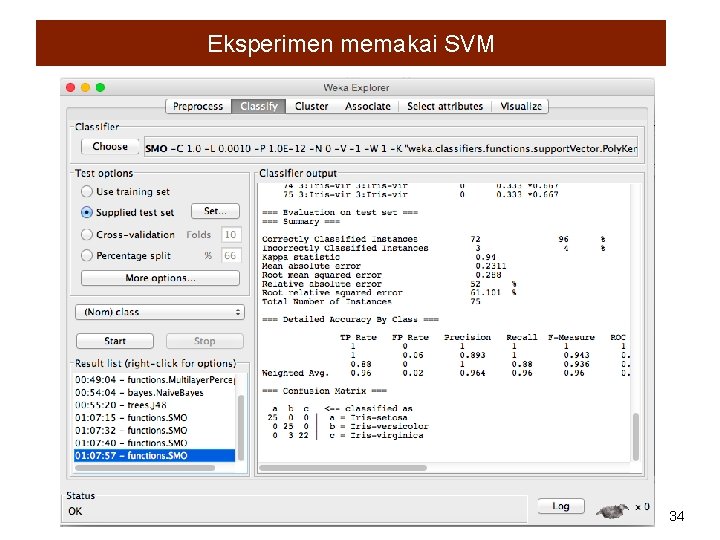720x540 pixels.
Task: Click the Folds value field
Action: 231,235
